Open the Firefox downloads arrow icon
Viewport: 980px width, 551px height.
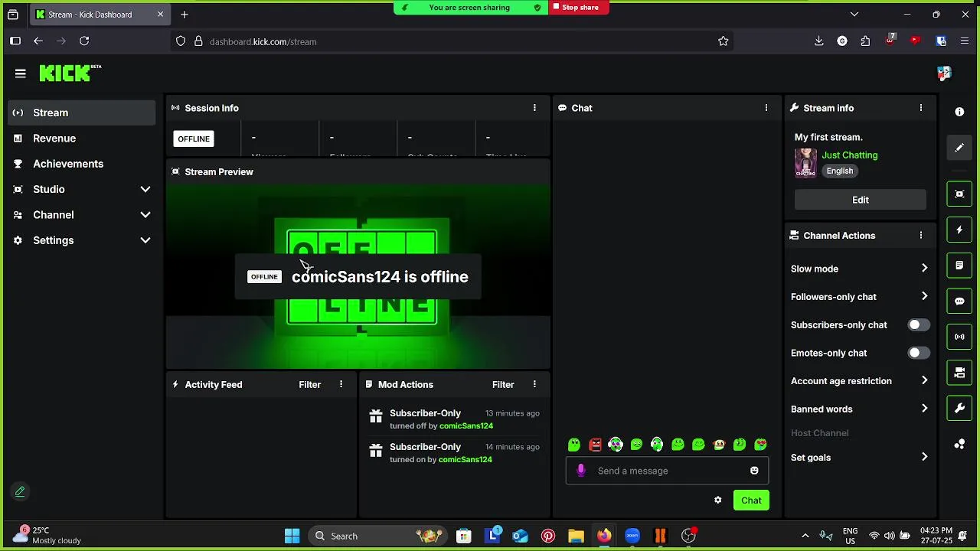[x=819, y=41]
